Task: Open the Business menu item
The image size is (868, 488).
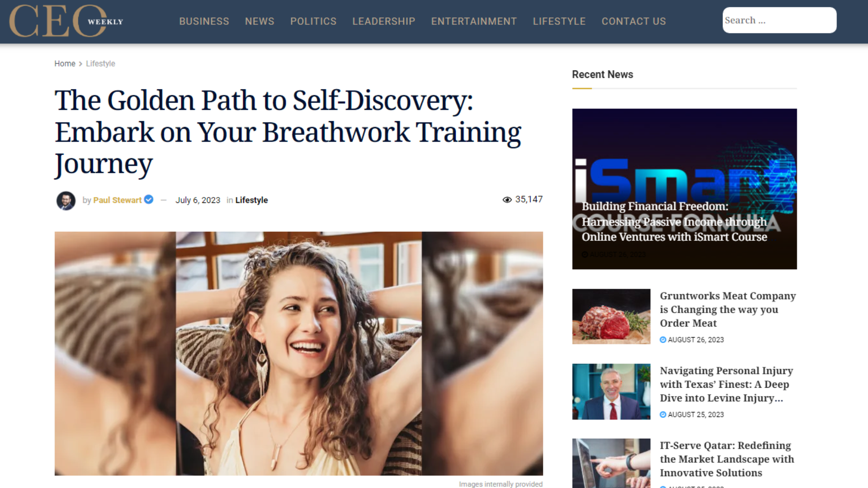Action: coord(204,21)
